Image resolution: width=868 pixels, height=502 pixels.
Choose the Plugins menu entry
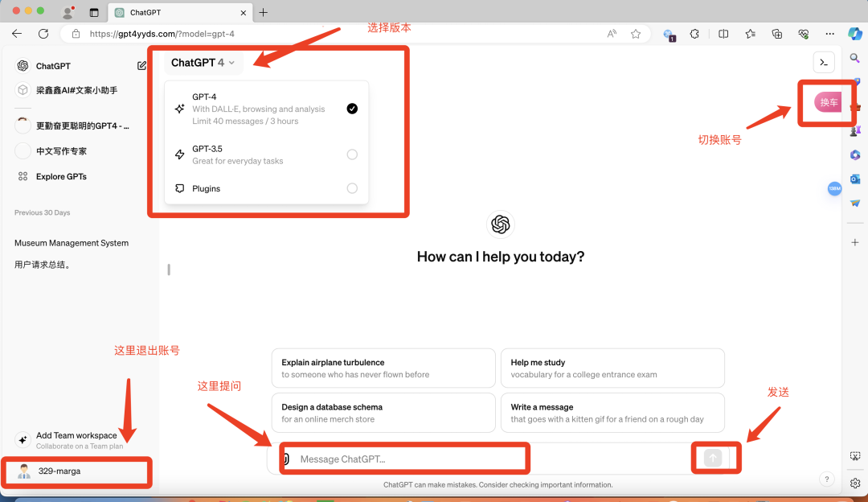pos(266,188)
